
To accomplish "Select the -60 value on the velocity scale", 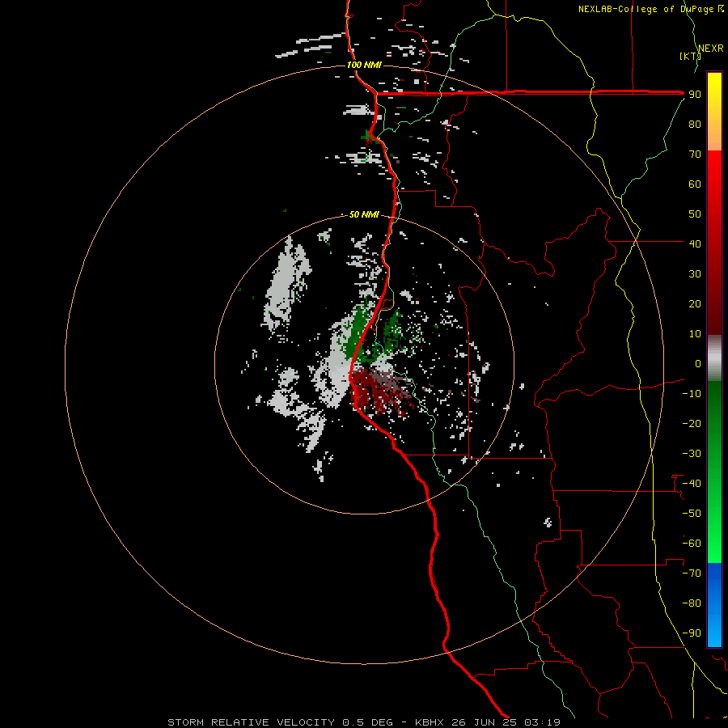I will coord(692,544).
